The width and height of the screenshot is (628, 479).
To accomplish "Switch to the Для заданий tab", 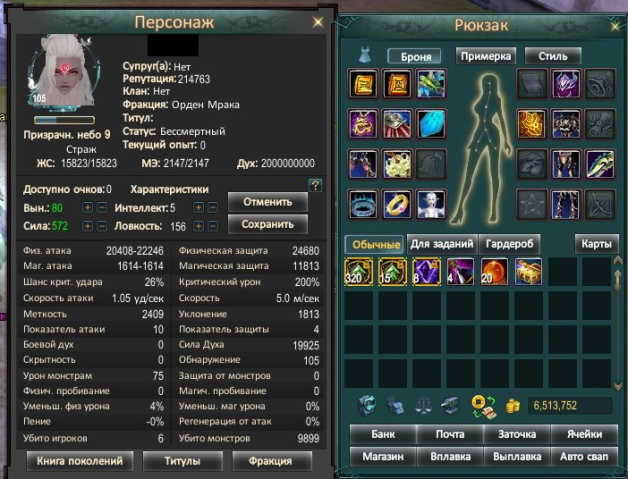I will (x=442, y=244).
